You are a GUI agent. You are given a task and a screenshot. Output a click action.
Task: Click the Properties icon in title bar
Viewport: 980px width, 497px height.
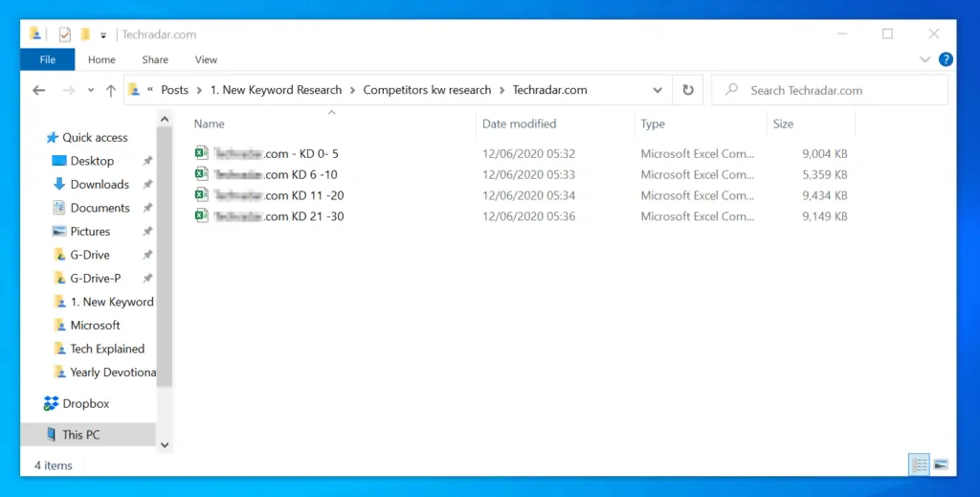pos(64,34)
